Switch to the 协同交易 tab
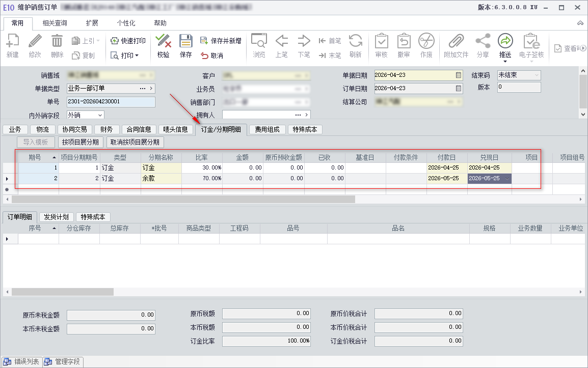Image resolution: width=588 pixels, height=368 pixels. click(74, 130)
